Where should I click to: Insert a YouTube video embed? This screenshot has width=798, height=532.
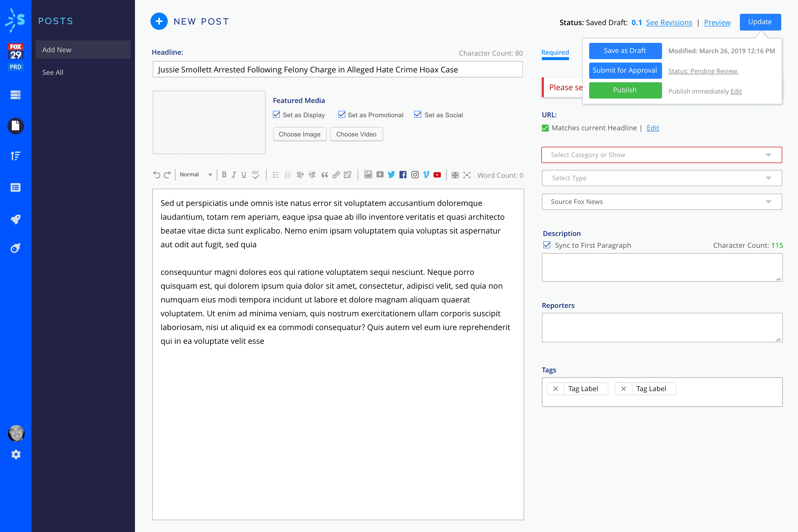(x=437, y=175)
